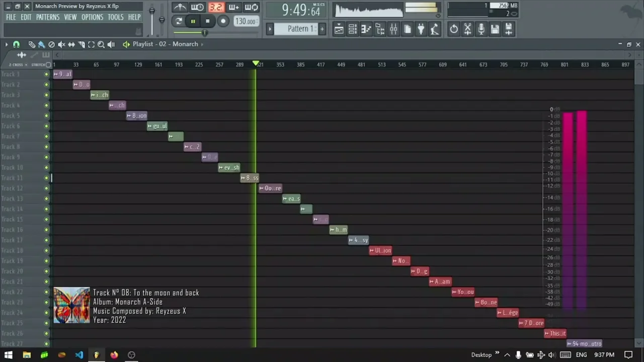Click the tempo tapper pedal icon

tap(435, 29)
